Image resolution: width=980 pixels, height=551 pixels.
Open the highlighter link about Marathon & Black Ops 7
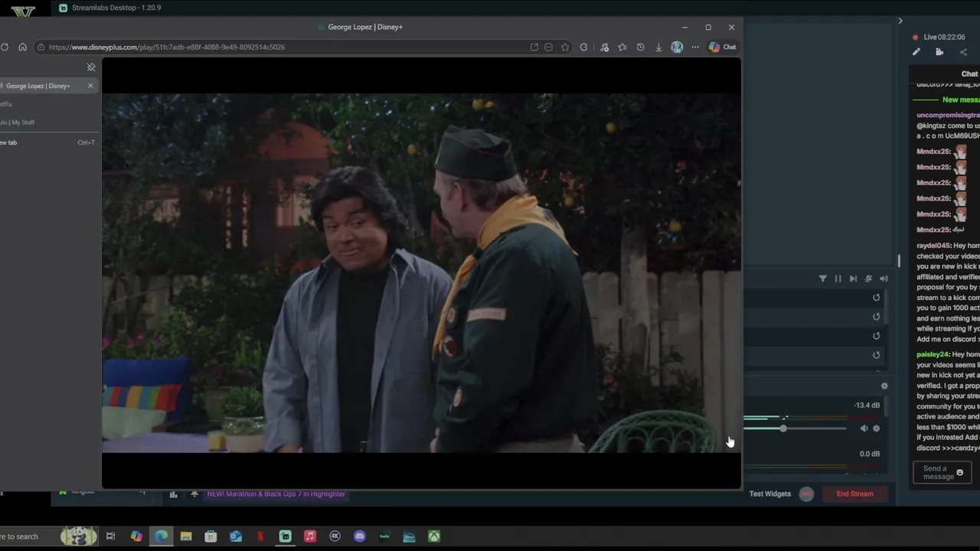pos(276,494)
